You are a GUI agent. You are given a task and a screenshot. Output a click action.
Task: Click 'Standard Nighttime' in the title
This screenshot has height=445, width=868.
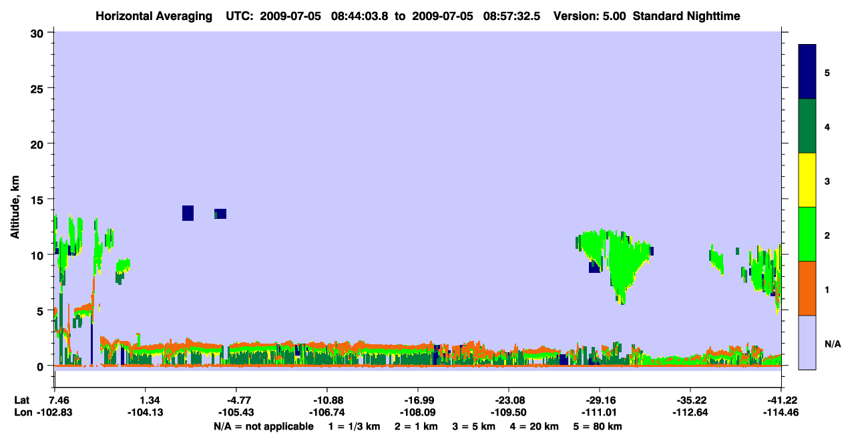click(x=686, y=16)
